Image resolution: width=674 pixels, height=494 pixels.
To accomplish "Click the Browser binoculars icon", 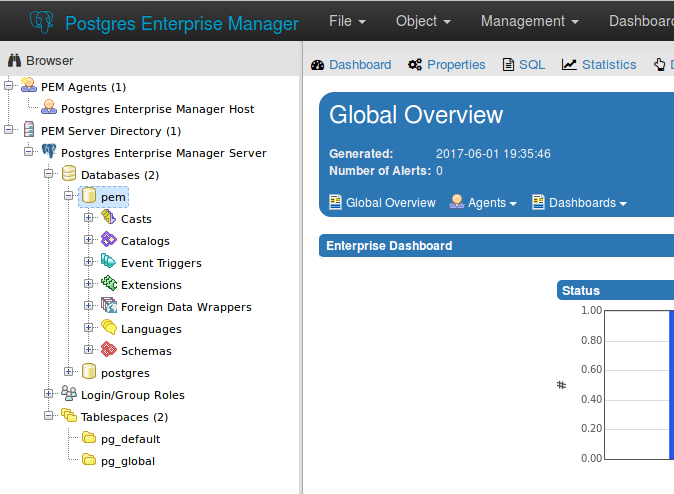I will (x=14, y=61).
